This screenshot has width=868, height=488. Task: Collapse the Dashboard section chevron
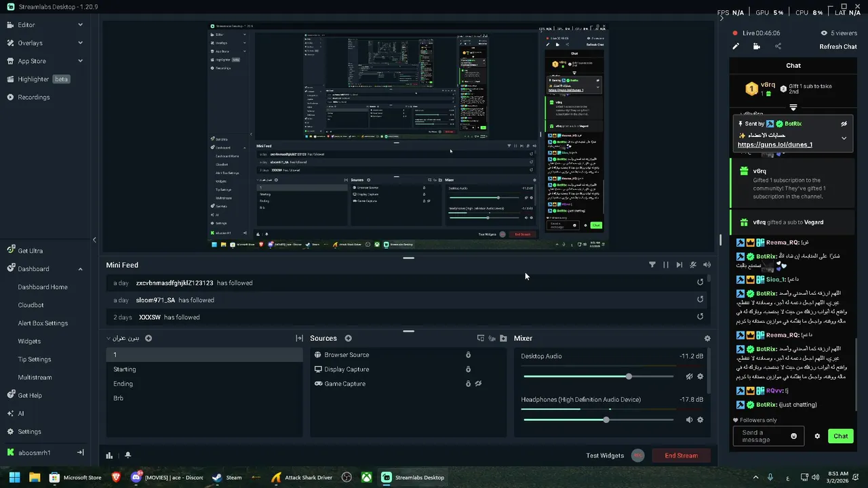click(x=80, y=269)
